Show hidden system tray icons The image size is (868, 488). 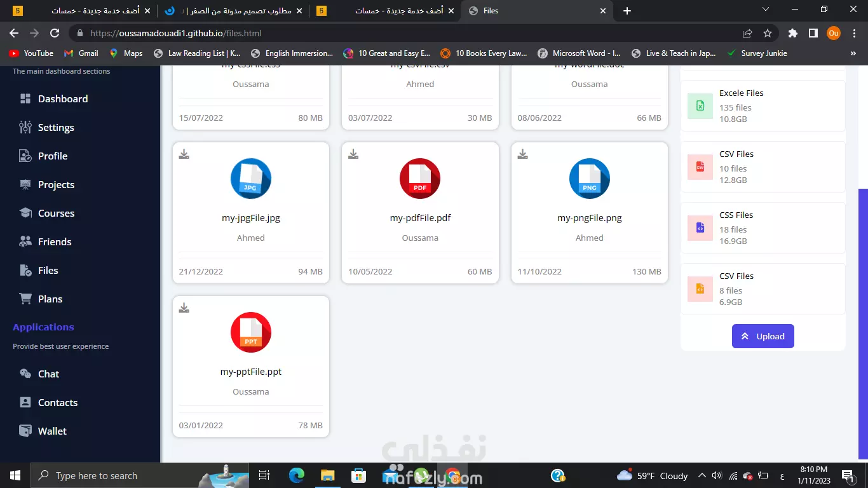(x=702, y=475)
